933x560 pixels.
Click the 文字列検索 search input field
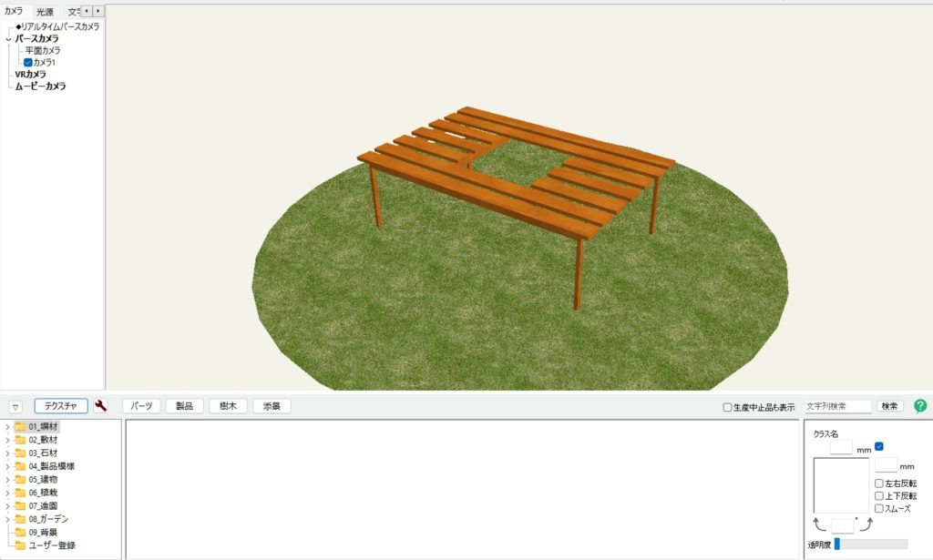[x=837, y=406]
